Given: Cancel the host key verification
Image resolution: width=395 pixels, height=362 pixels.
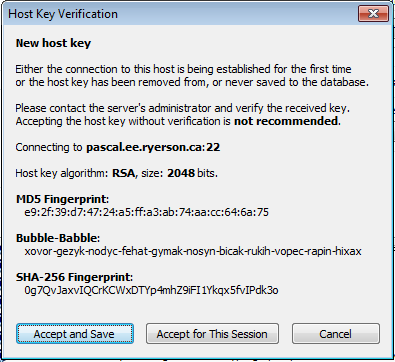Looking at the screenshot, I should [336, 334].
